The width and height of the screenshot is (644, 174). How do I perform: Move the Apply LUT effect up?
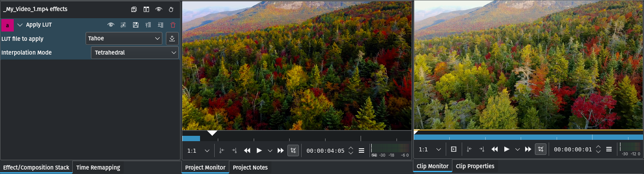(148, 25)
